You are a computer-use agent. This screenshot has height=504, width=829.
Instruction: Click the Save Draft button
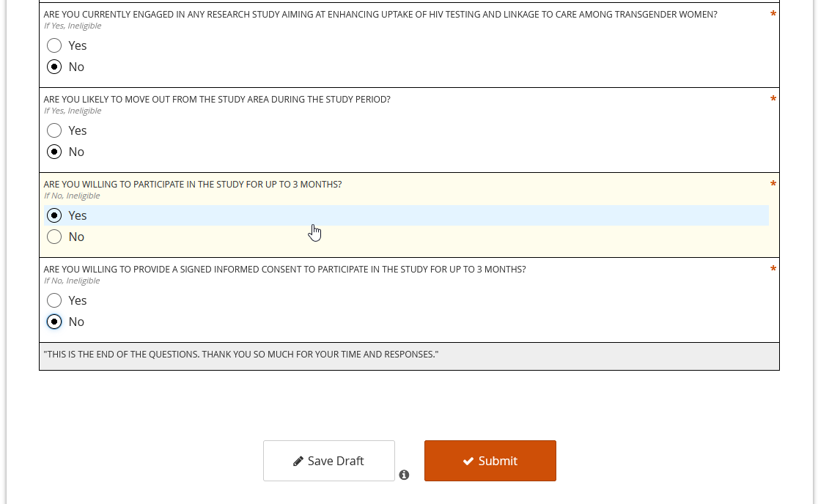[328, 461]
